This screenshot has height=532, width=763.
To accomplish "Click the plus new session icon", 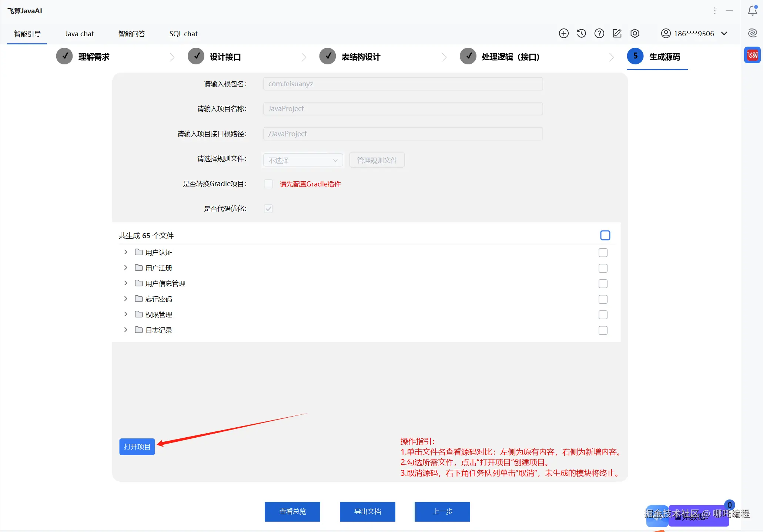I will tap(563, 34).
